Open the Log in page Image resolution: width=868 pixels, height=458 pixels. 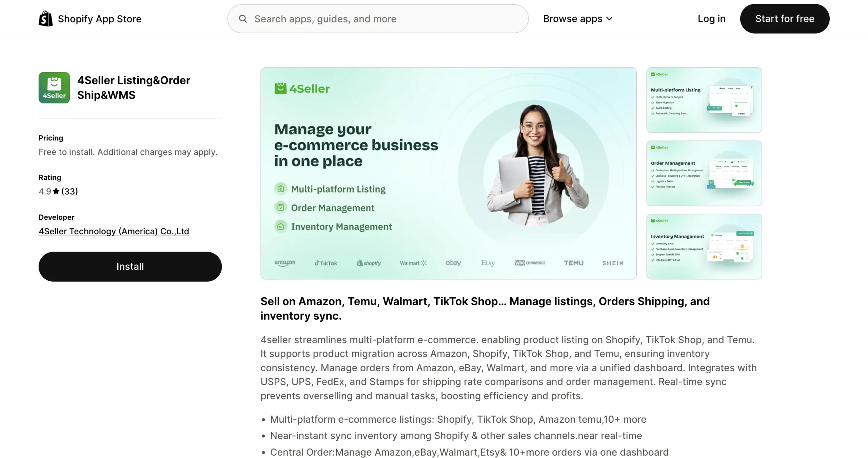pos(711,19)
